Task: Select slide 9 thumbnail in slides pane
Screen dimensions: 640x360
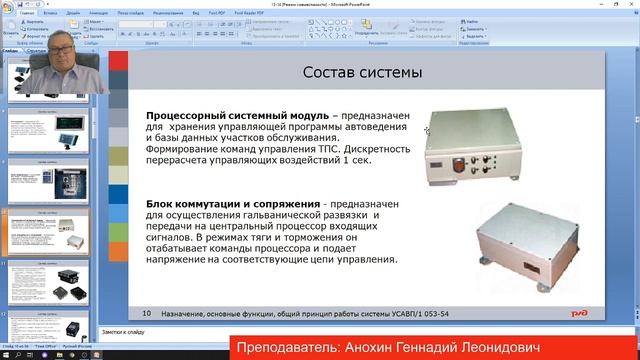Action: click(48, 181)
